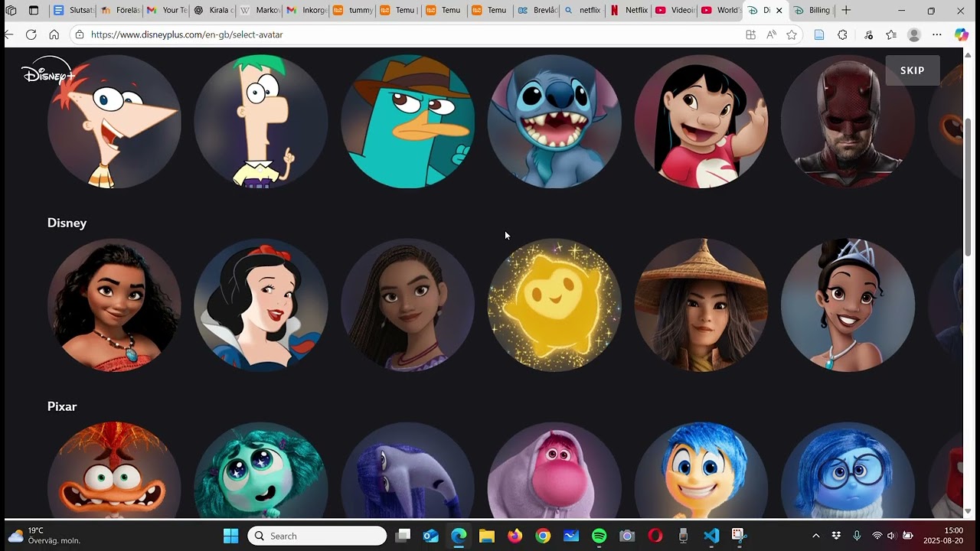
Task: Open the browser profile avatar
Action: pos(914,34)
